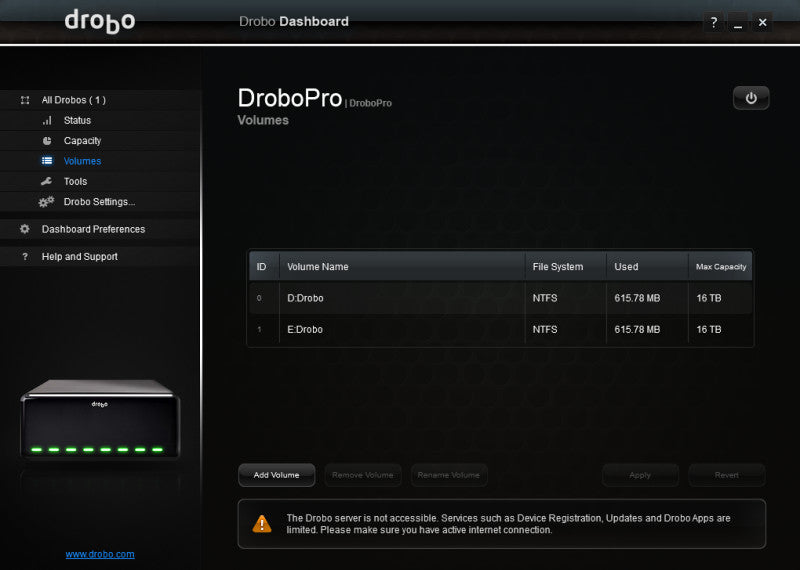Go to the Volumes page

point(100,161)
